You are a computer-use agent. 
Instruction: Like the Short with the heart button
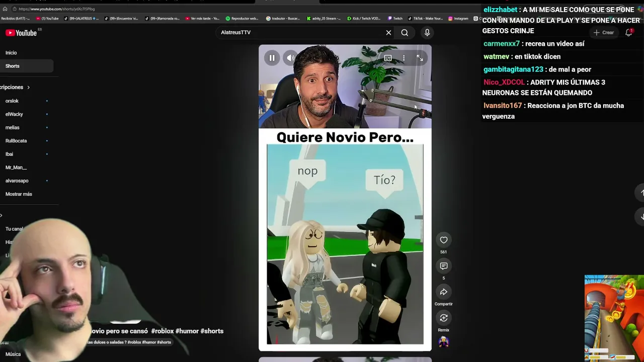click(x=443, y=240)
